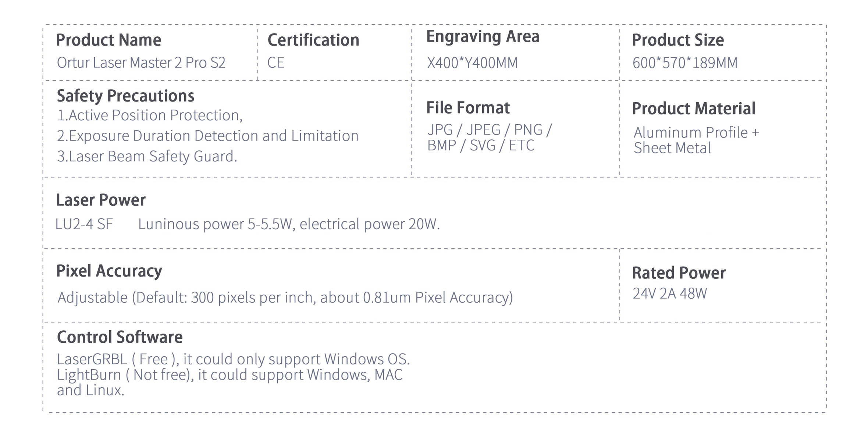868x434 pixels.
Task: Select the X400*Y400MM engraving value
Action: [472, 63]
